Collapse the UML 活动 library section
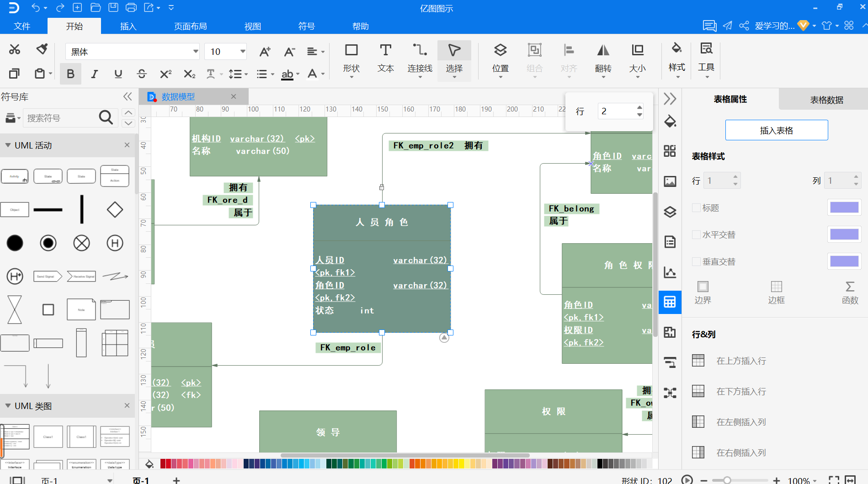This screenshot has height=484, width=868. tap(8, 145)
